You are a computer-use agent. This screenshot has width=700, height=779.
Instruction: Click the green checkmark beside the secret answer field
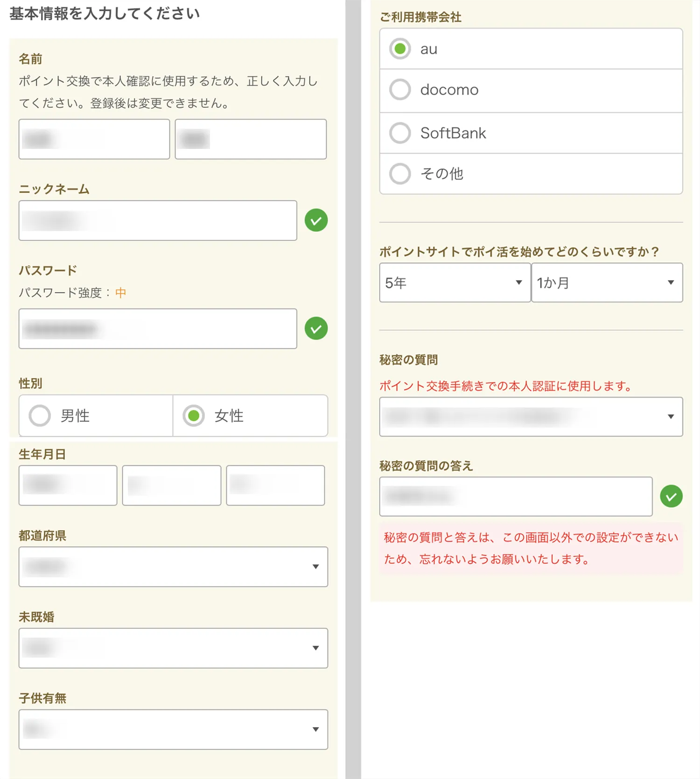(671, 496)
